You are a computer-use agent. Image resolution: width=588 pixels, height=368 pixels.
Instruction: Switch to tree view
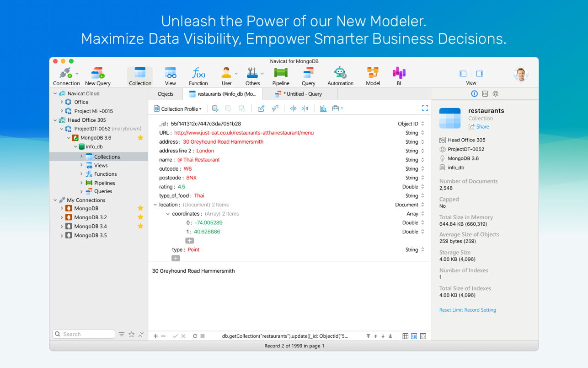tap(414, 336)
